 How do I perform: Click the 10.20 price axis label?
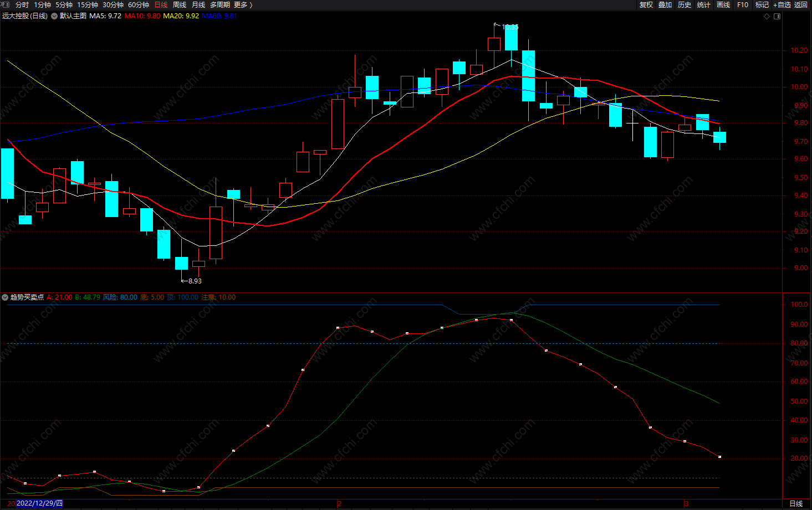[799, 50]
